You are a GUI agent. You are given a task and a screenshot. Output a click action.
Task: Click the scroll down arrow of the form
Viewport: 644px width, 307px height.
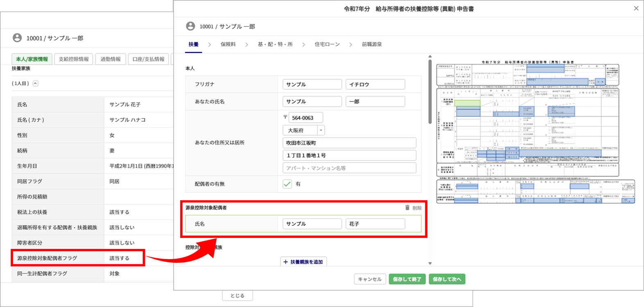pyautogui.click(x=430, y=263)
